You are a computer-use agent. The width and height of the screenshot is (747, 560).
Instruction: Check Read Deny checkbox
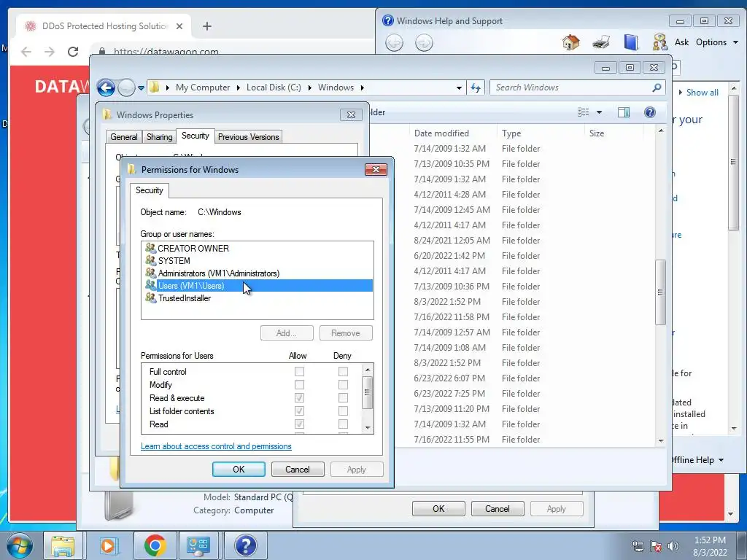click(x=343, y=424)
